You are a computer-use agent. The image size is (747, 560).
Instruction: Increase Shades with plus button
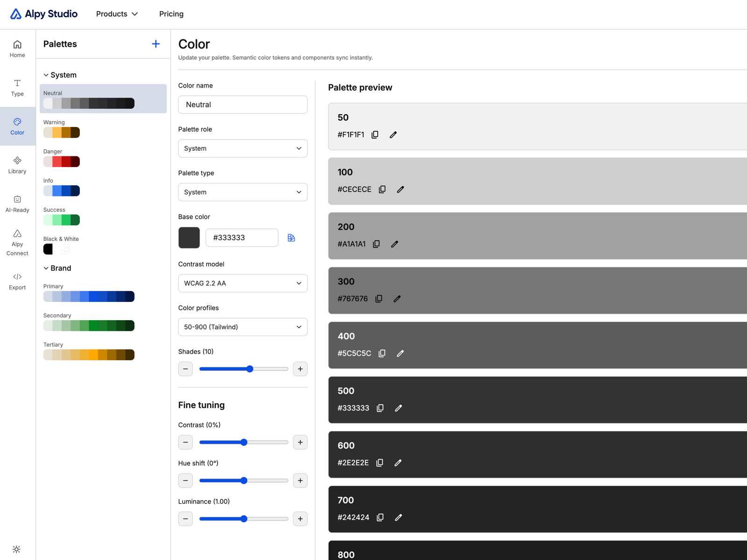click(x=300, y=369)
